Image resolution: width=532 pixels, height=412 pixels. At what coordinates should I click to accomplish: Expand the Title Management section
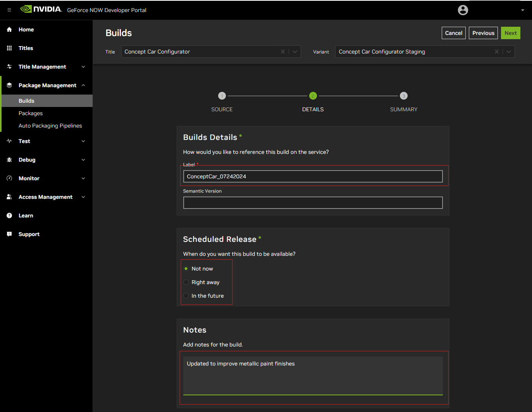83,67
